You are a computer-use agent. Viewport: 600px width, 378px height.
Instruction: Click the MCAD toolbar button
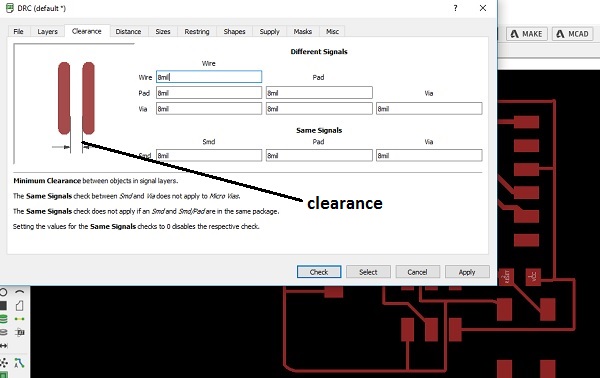click(573, 34)
